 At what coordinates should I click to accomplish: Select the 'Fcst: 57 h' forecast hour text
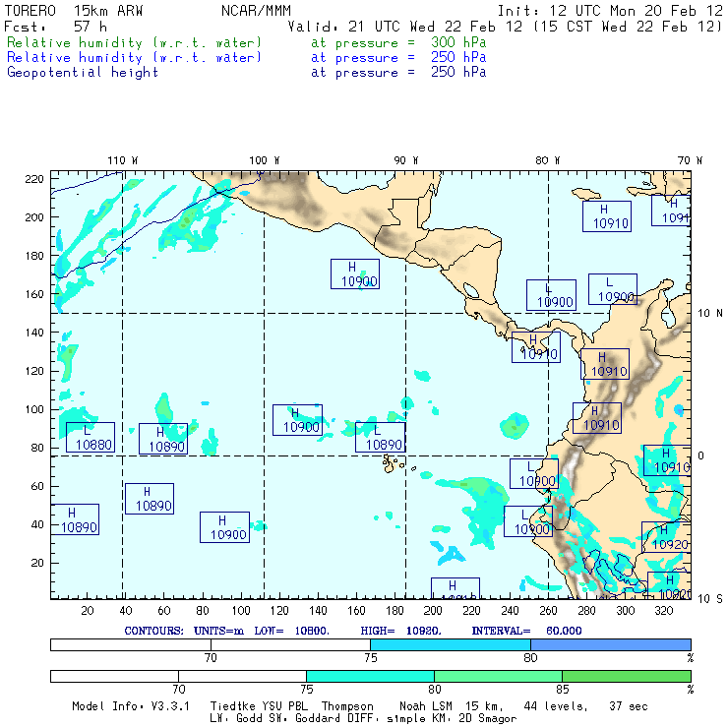[56, 27]
